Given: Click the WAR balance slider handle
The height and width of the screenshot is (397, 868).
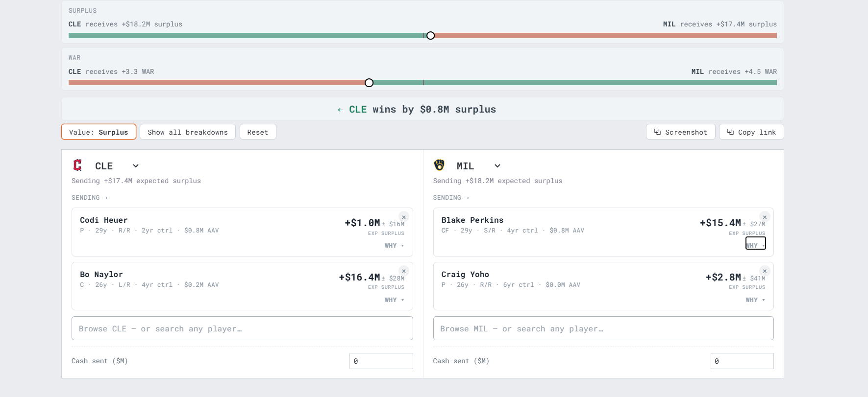Looking at the screenshot, I should [x=369, y=83].
